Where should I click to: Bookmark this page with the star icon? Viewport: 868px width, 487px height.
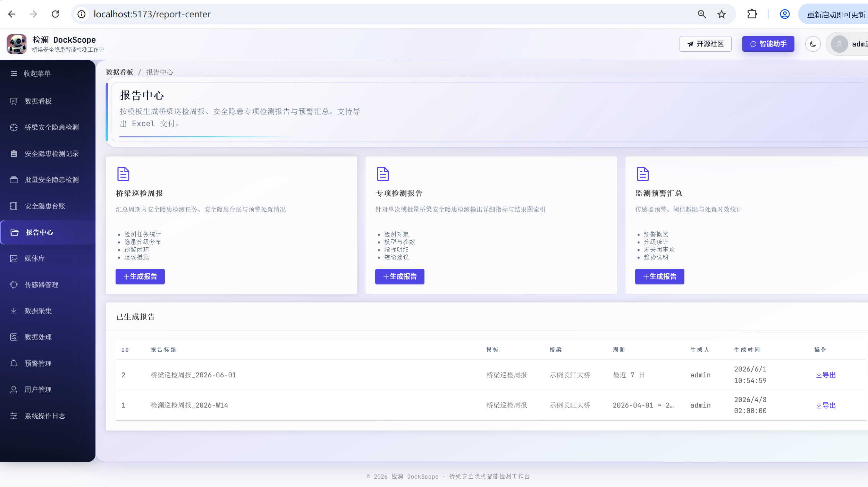point(722,14)
